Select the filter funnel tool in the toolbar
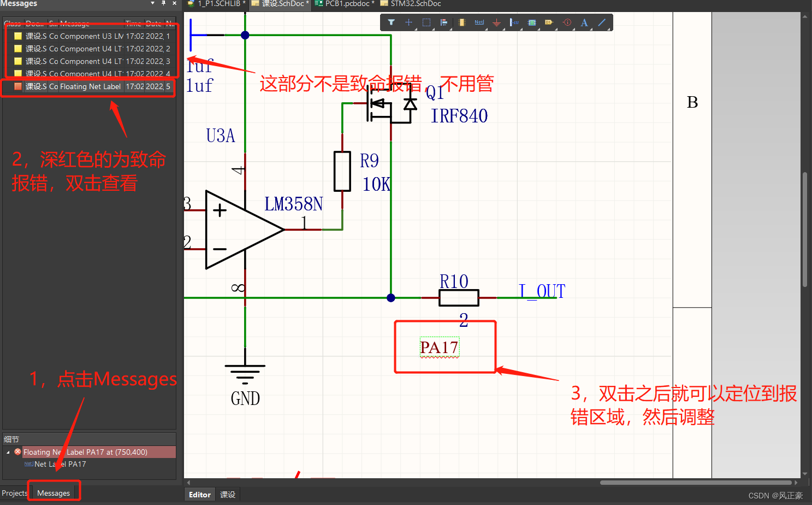The width and height of the screenshot is (812, 505). (392, 22)
